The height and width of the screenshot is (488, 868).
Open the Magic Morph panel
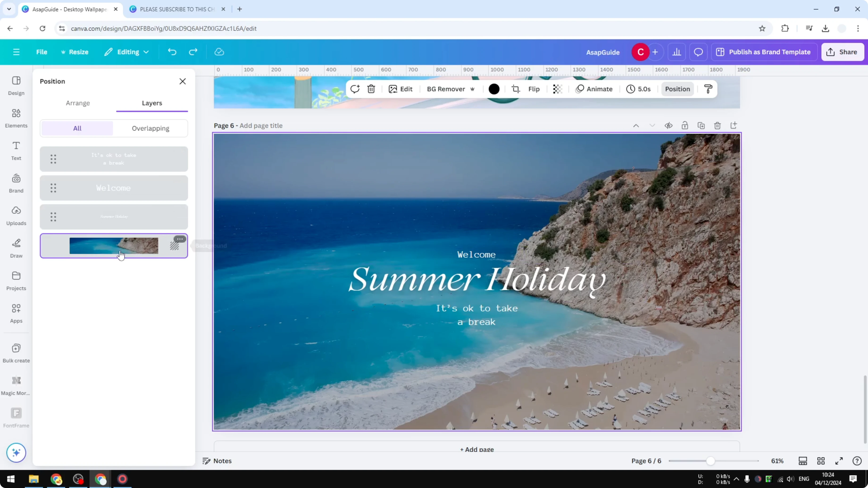tap(16, 384)
